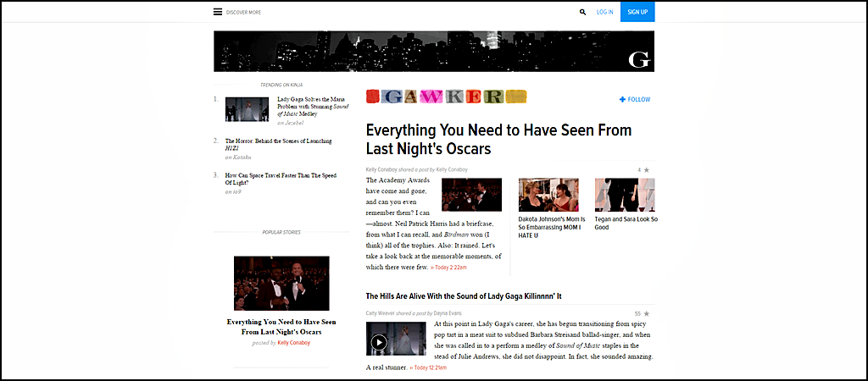Click Kelly Conaboy byline above Oscars article
Screen dimensions: 868x381
[x=383, y=170]
